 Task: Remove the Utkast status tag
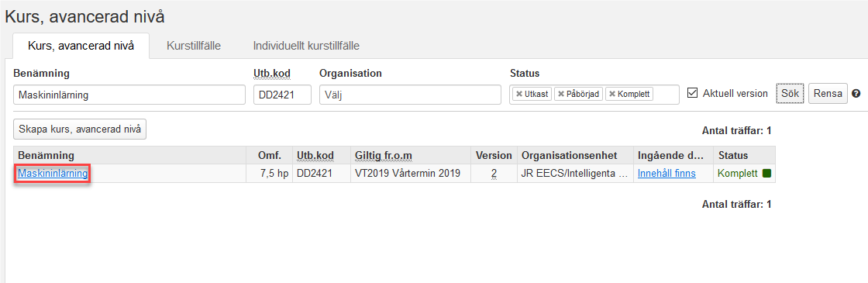pos(518,94)
